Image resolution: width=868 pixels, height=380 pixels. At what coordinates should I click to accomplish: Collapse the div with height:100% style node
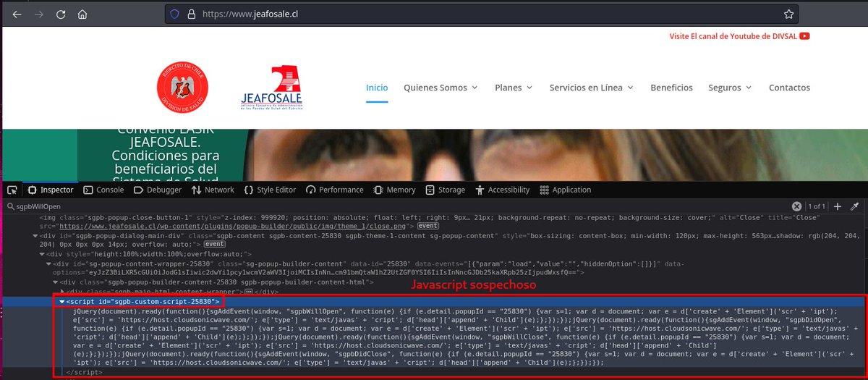pyautogui.click(x=43, y=254)
